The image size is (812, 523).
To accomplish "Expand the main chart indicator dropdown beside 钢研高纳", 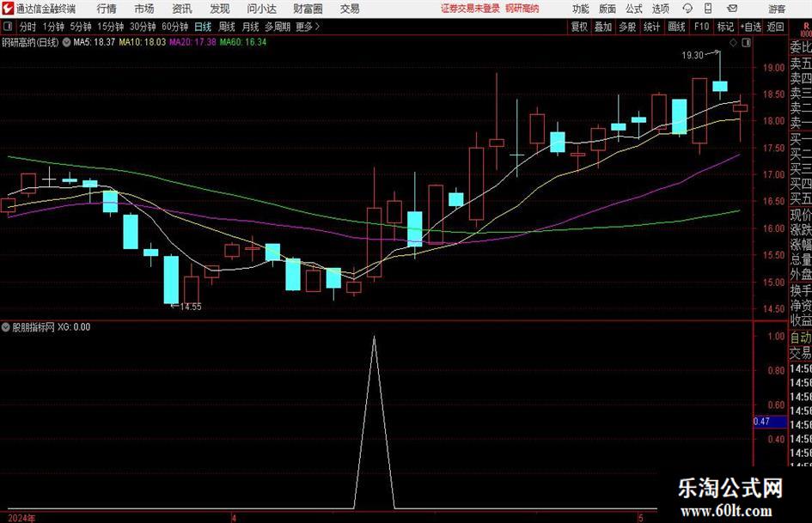I will [66, 42].
